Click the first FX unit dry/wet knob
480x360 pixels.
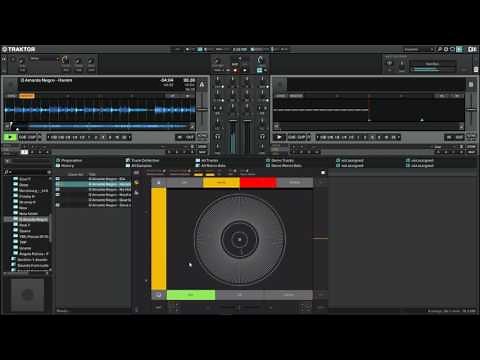point(22,61)
